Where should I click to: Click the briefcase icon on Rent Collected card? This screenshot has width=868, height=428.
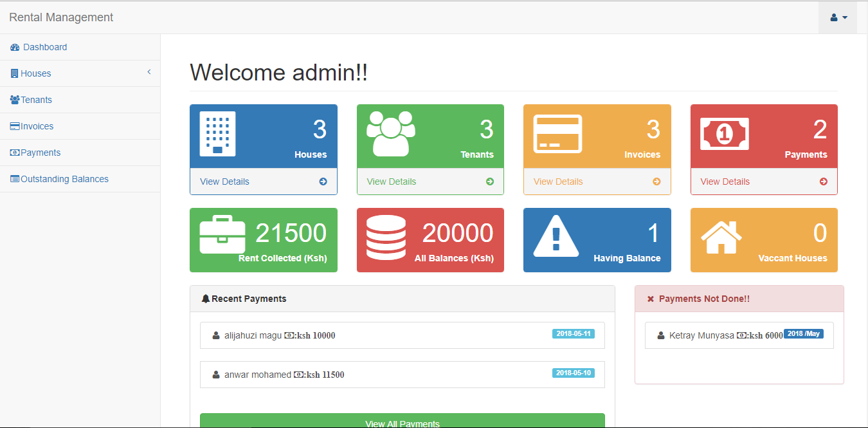(x=222, y=235)
